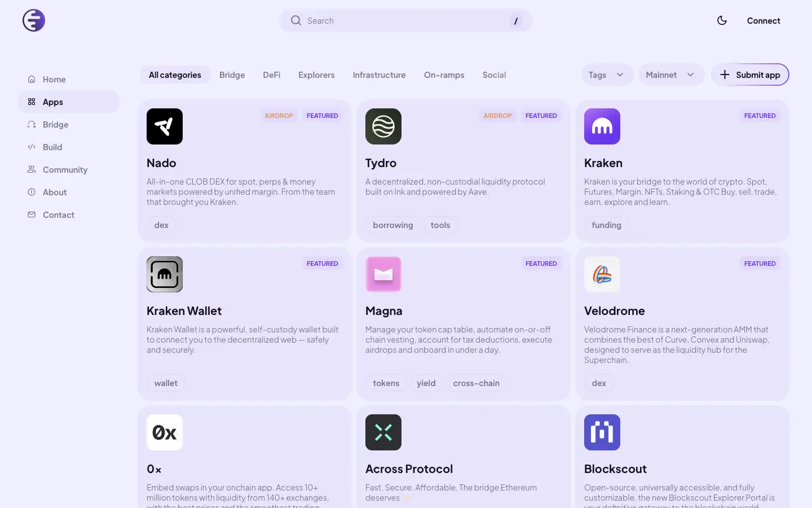Click the Connect button
Image resolution: width=812 pixels, height=508 pixels.
pyautogui.click(x=764, y=20)
